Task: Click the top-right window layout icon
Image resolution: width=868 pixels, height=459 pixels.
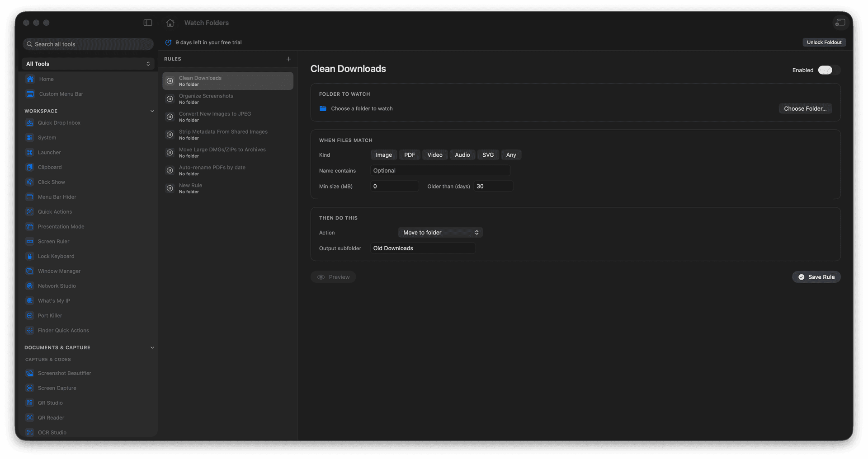Action: pos(840,23)
